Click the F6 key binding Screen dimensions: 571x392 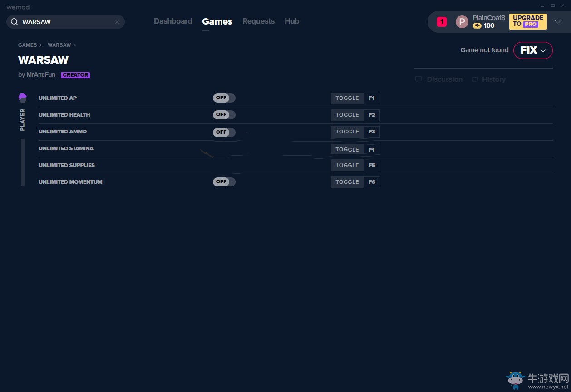(372, 182)
